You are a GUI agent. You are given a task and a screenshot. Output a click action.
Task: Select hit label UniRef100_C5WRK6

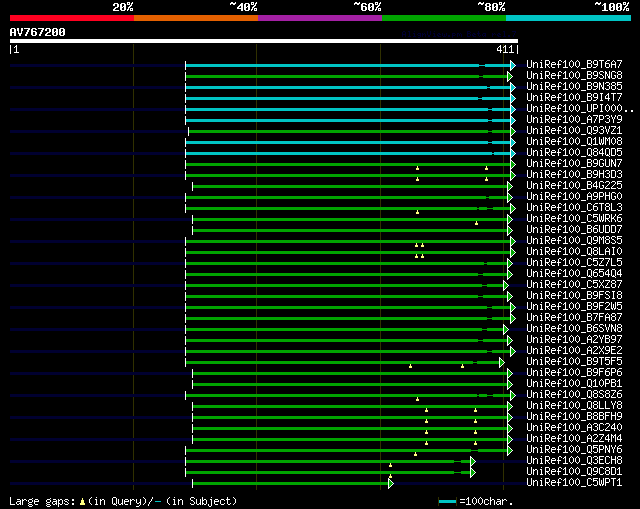click(574, 219)
